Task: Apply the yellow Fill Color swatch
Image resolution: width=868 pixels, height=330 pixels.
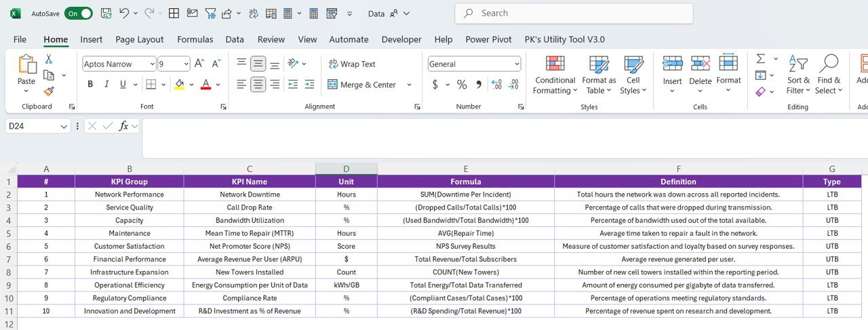Action: click(179, 85)
